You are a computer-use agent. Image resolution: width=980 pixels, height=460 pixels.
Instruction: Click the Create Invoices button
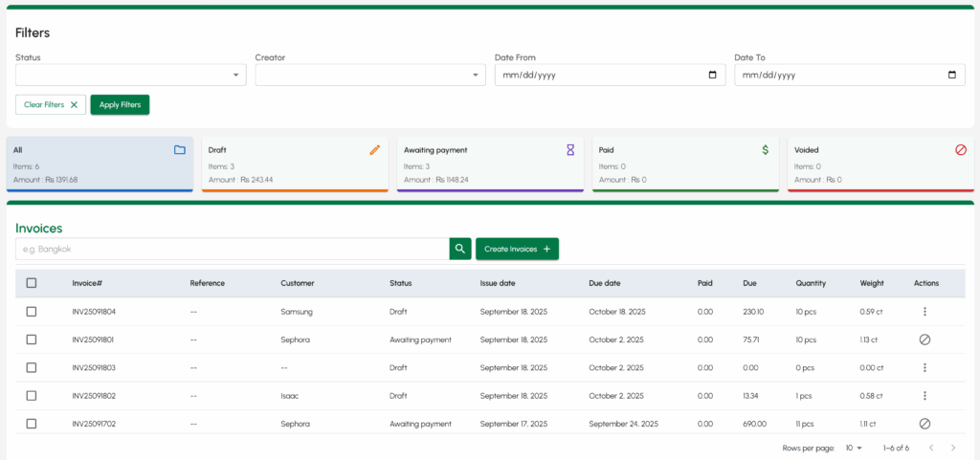point(517,249)
